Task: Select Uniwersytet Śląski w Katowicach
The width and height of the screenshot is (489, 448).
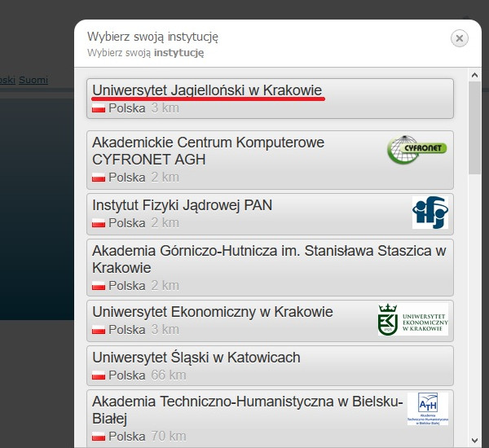Action: click(x=196, y=358)
